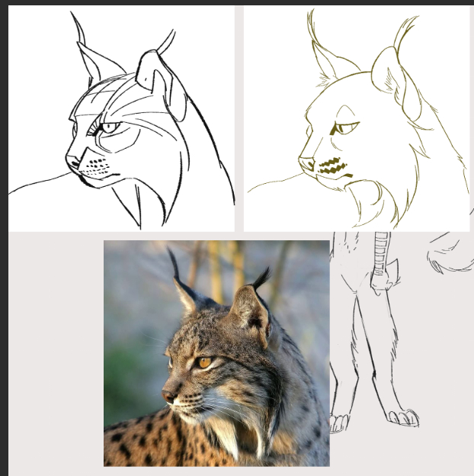Screen dimensions: 474x476
Task: Click the nose of black ink sketch
Action: pyautogui.click(x=72, y=162)
